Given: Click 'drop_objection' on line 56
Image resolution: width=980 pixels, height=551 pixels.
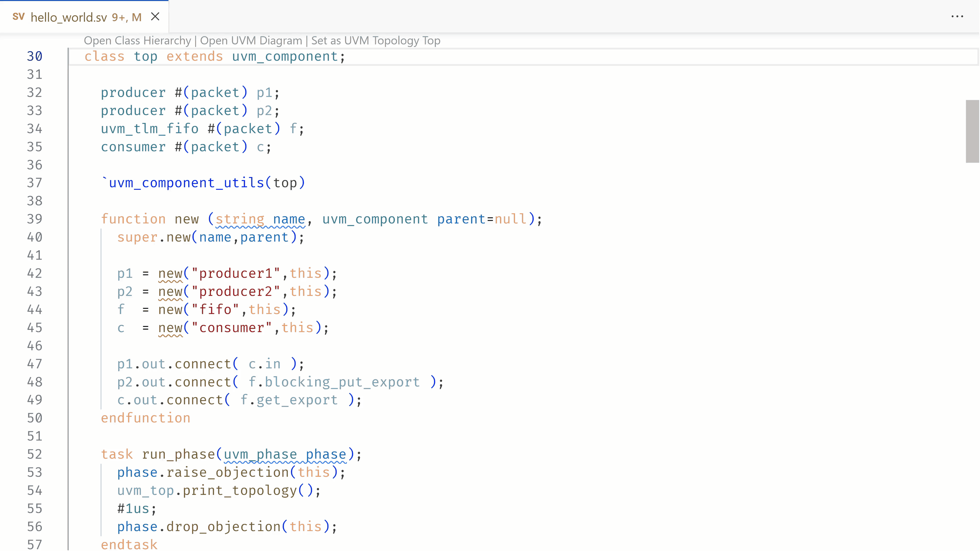Looking at the screenshot, I should (x=223, y=527).
